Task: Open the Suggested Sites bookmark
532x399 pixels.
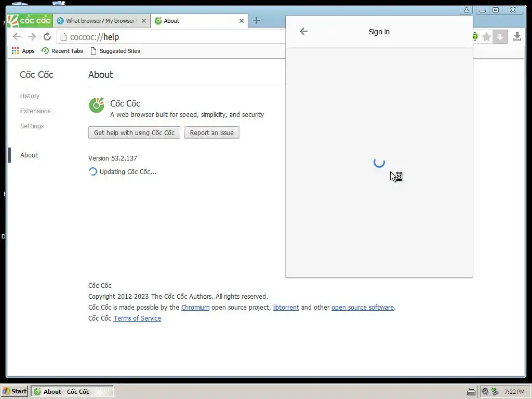Action: click(115, 51)
